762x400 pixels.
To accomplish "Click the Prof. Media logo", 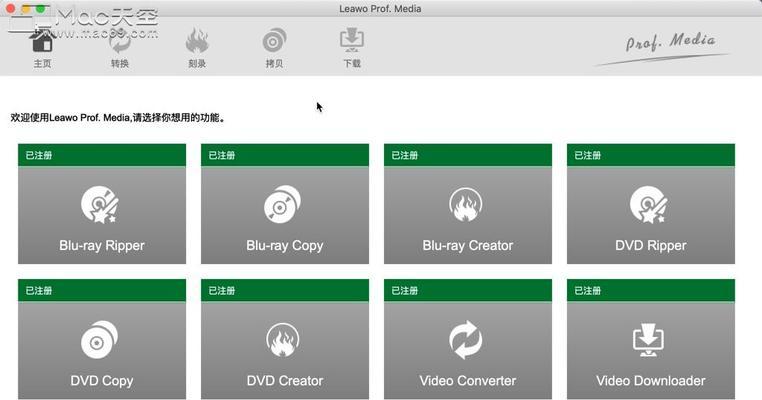I will pyautogui.click(x=664, y=48).
